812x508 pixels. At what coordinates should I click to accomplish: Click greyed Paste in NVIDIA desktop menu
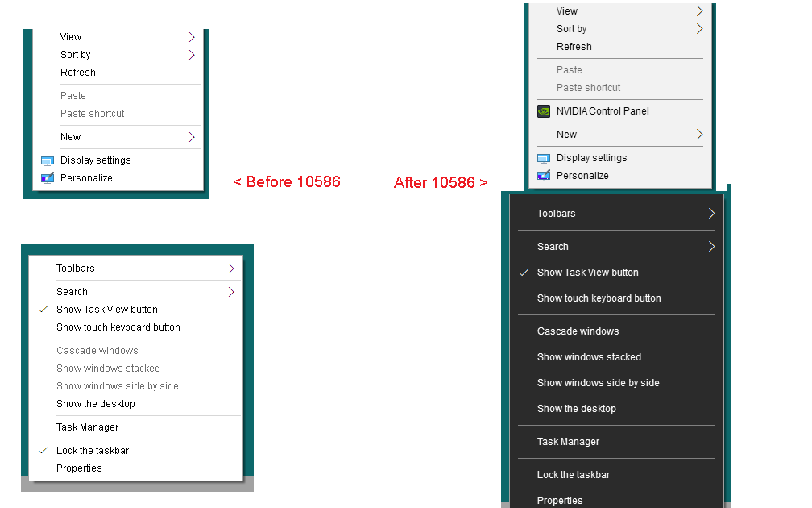tap(569, 70)
